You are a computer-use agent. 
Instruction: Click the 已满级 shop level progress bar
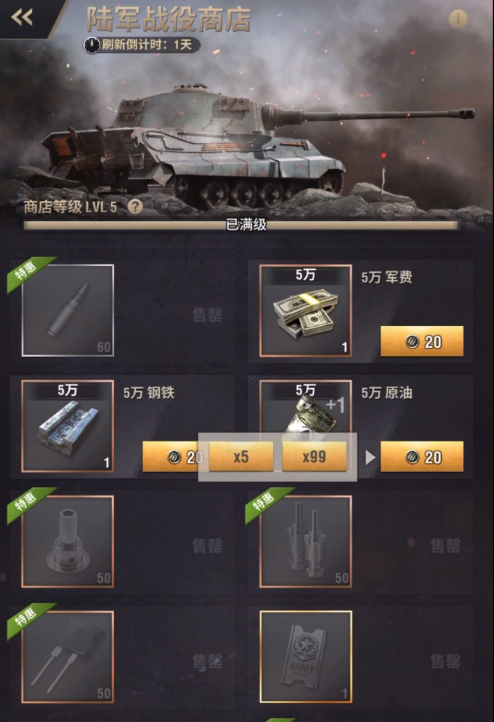coord(241,225)
